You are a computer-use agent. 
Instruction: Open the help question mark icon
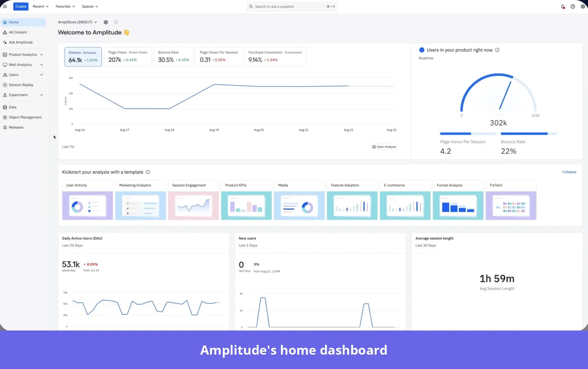pyautogui.click(x=573, y=7)
